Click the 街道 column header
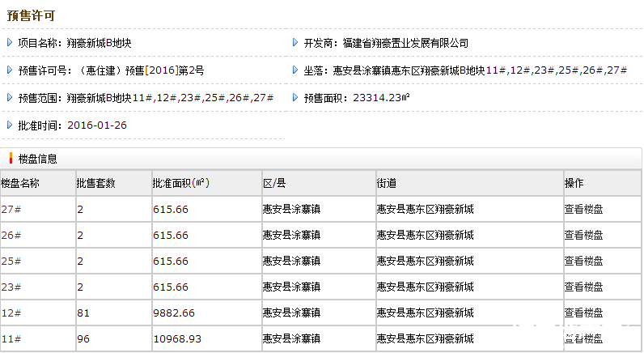 click(387, 184)
